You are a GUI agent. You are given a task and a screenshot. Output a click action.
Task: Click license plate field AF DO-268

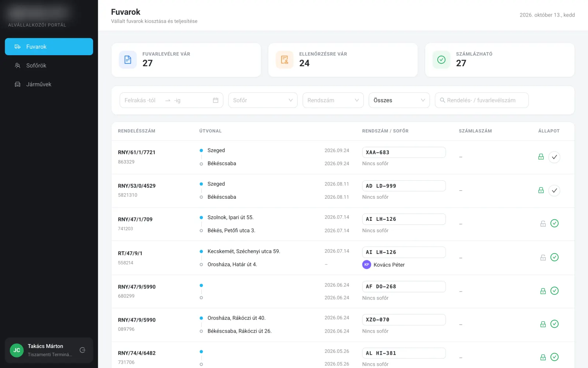point(404,286)
